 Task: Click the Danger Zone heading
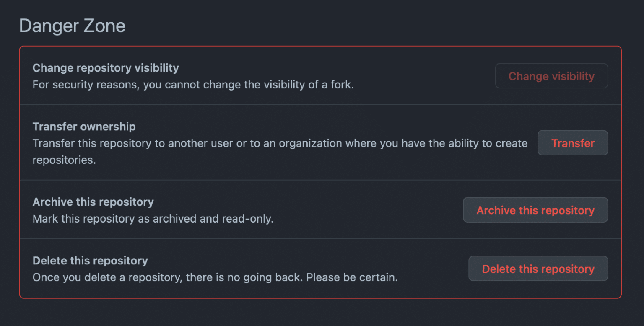click(72, 26)
